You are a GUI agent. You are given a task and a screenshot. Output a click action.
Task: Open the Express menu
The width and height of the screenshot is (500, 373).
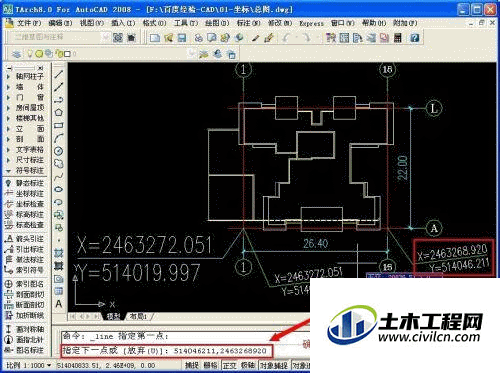(x=311, y=23)
